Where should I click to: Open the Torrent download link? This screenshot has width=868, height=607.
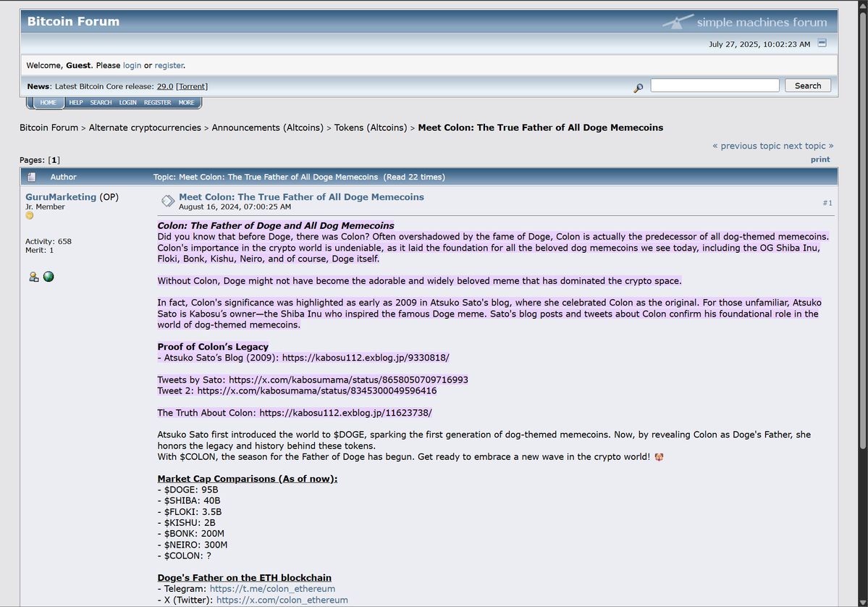[192, 86]
